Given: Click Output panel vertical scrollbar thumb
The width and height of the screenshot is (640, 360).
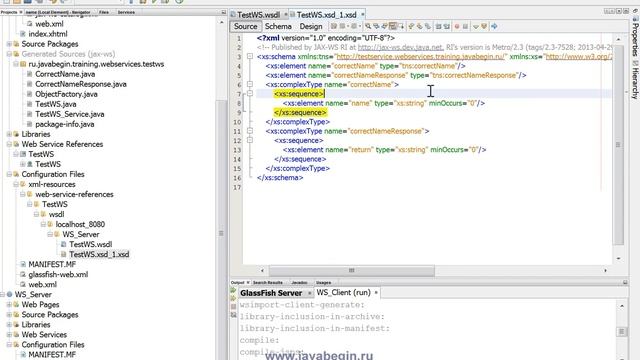Looking at the screenshot, I should 622,331.
